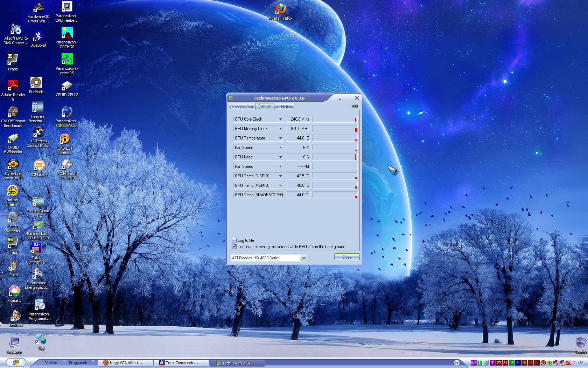This screenshot has width=588, height=368.
Task: Click the system tray clock
Action: coord(578,363)
